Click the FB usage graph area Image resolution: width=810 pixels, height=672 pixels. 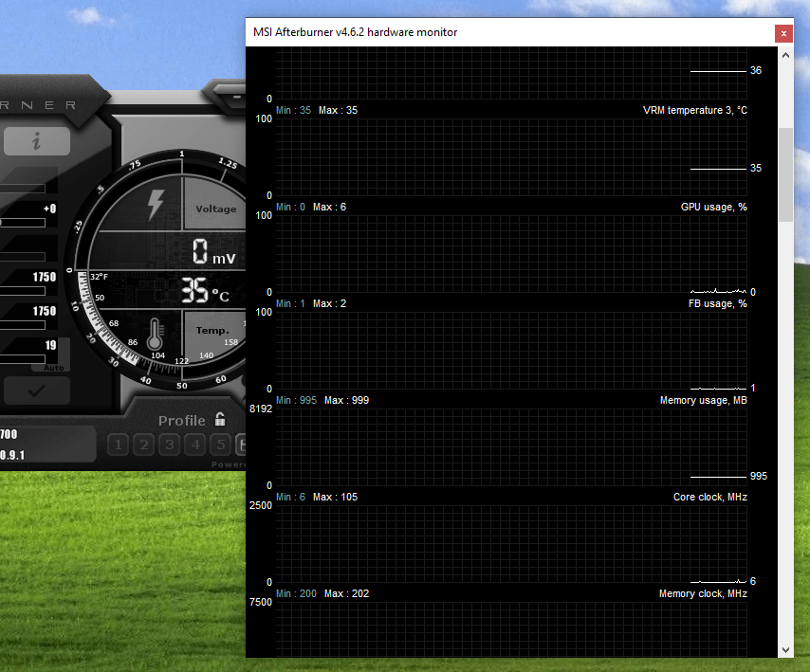511,351
